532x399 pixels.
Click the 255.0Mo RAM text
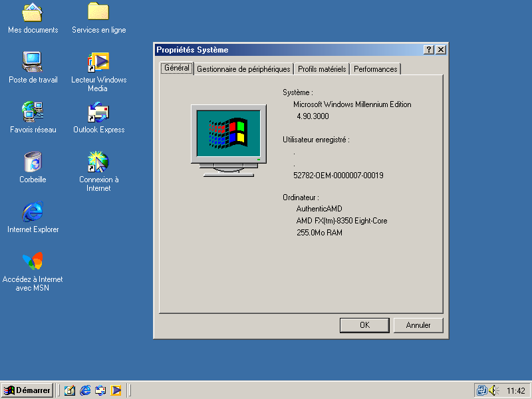(319, 232)
